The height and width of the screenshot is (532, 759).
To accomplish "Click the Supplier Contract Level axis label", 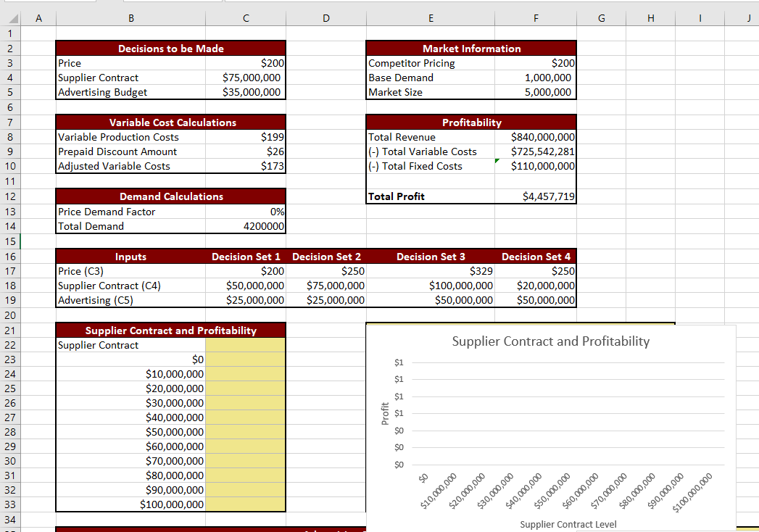I will click(568, 524).
